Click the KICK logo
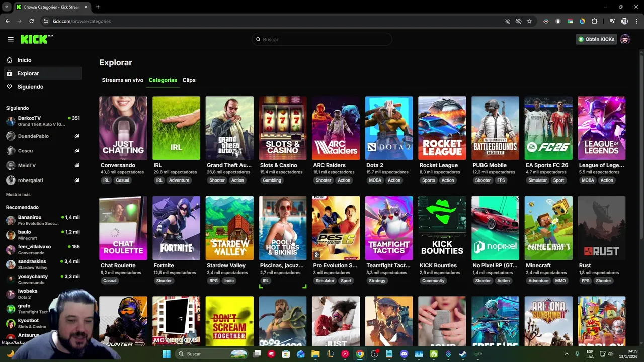Screen dimensions: 644x362 point(37,39)
